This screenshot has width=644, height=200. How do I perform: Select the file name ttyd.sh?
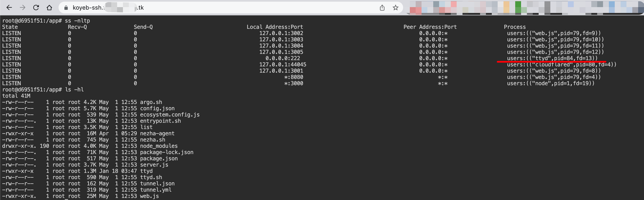[x=151, y=177]
